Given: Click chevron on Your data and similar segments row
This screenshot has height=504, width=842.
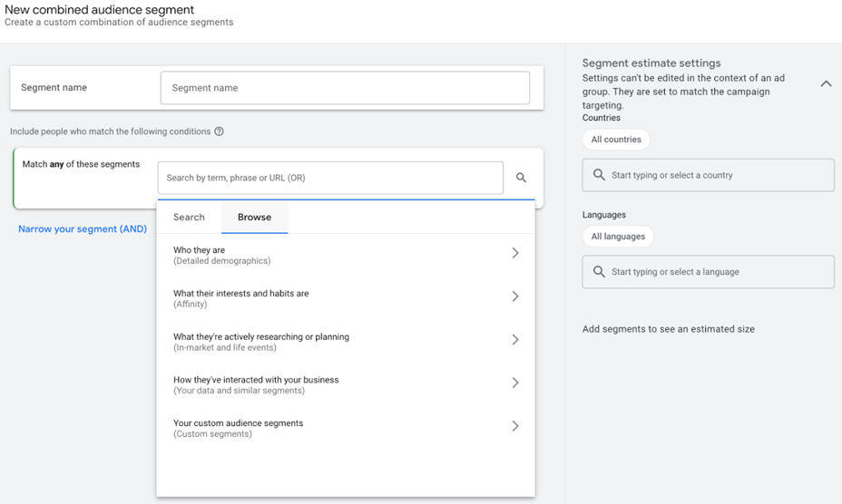Looking at the screenshot, I should pos(515,383).
